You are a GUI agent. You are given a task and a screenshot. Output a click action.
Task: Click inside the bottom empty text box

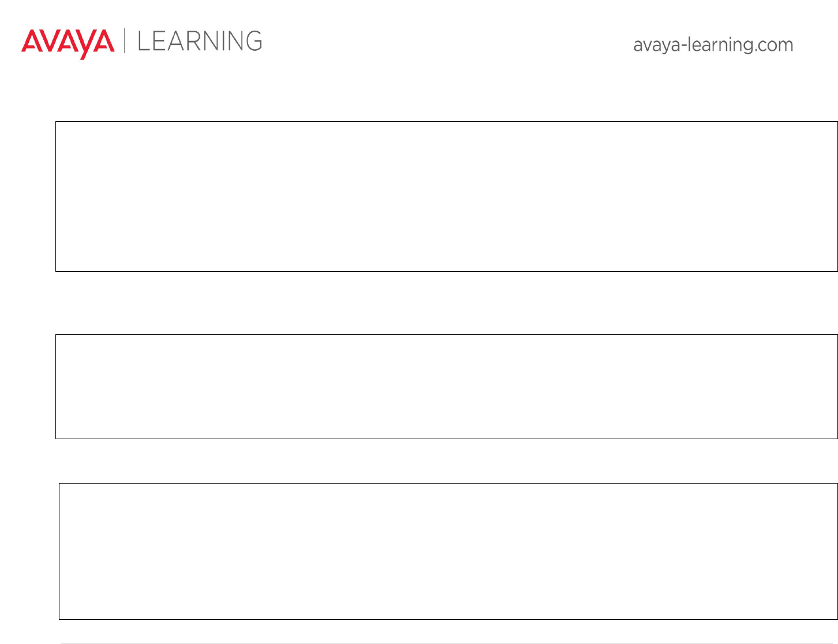click(x=448, y=551)
